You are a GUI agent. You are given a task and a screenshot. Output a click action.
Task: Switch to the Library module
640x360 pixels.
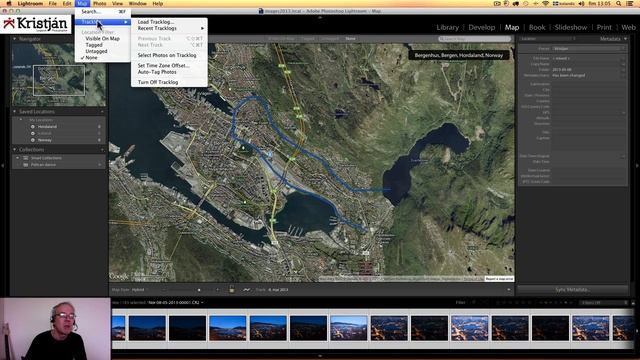click(x=447, y=27)
